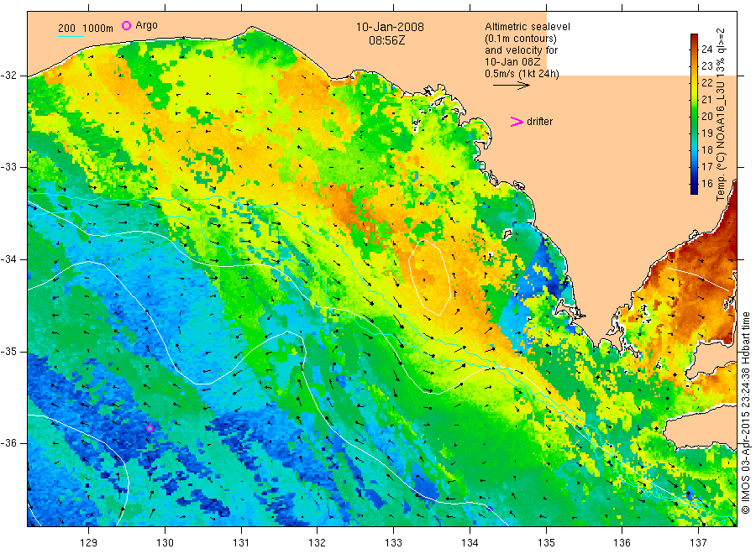Click the IMOS copyright timestamp text
756x554 pixels.
pos(746,412)
